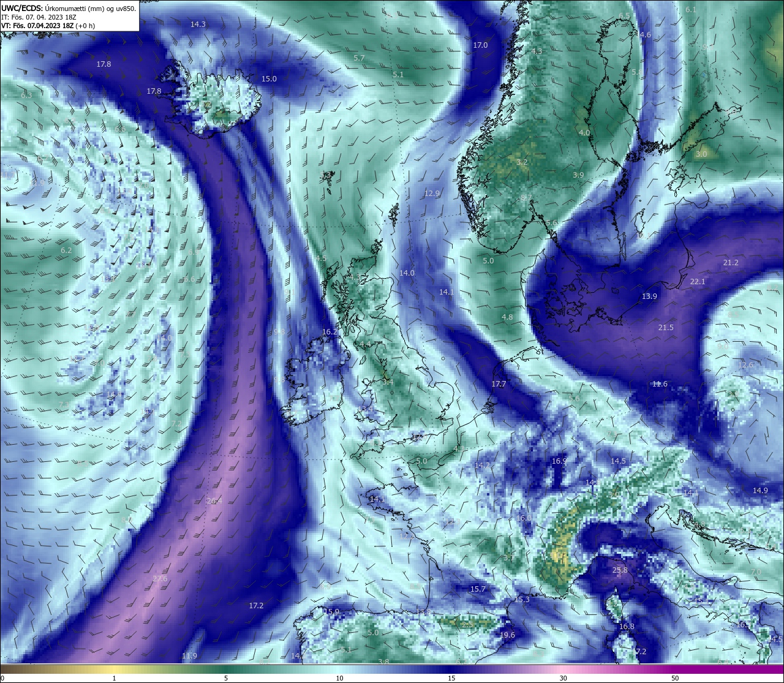Image resolution: width=784 pixels, height=683 pixels.
Task: Click the 27.6 value label
Action: 160,579
